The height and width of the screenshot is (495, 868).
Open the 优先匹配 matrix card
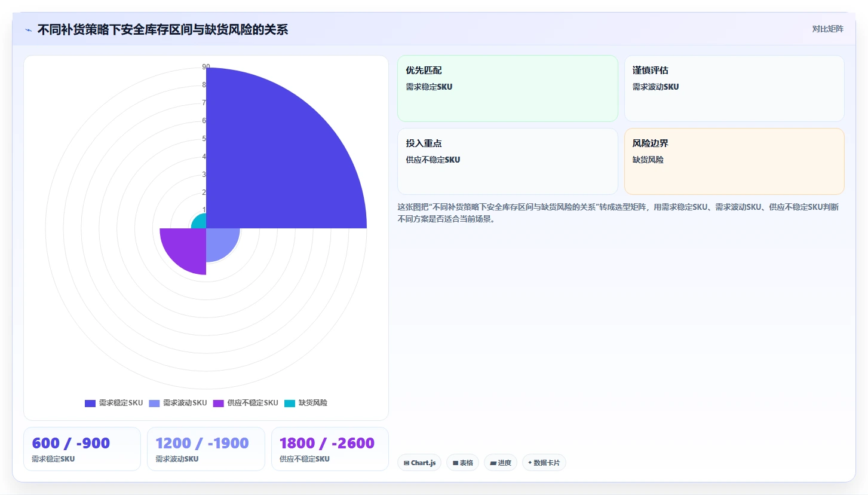point(508,88)
